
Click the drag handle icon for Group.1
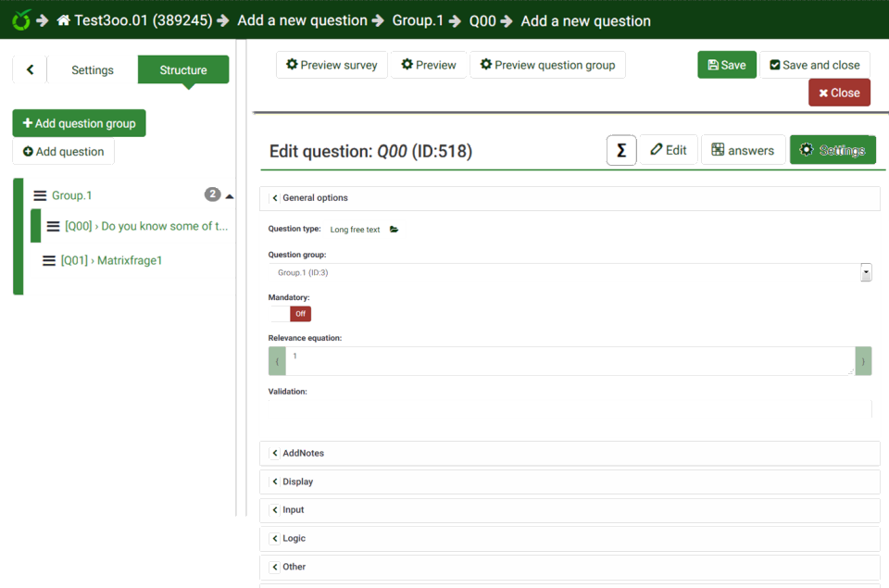point(40,195)
